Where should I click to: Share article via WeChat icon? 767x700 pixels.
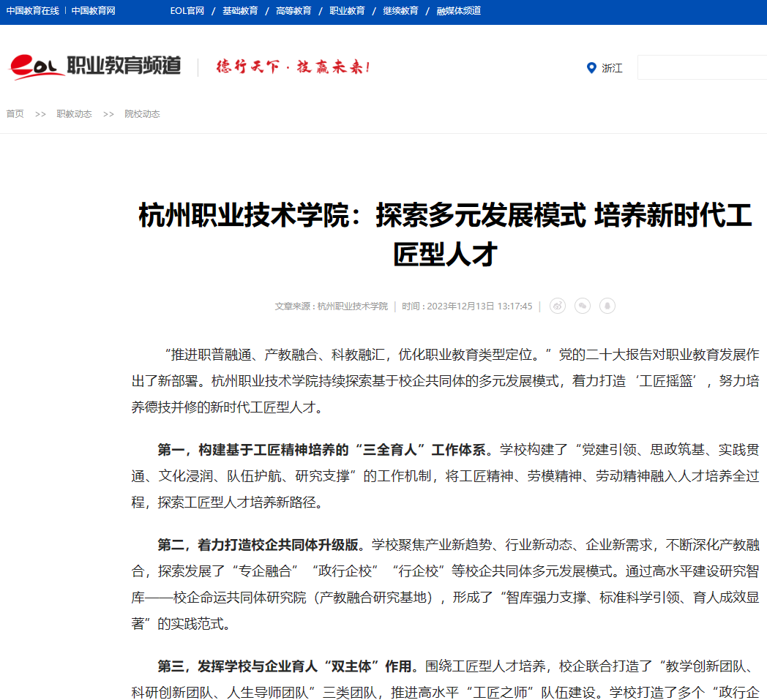583,306
